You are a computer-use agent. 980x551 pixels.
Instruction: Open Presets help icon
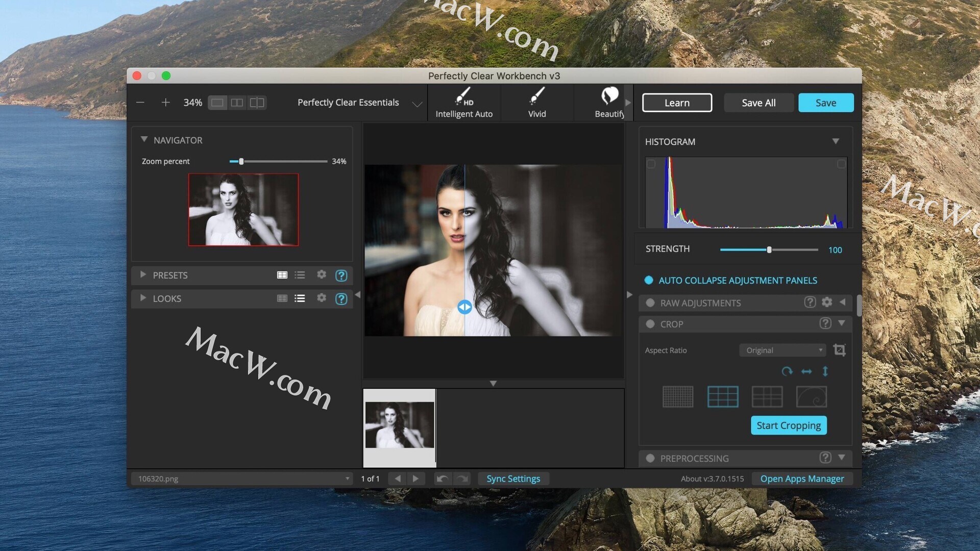[x=341, y=275]
